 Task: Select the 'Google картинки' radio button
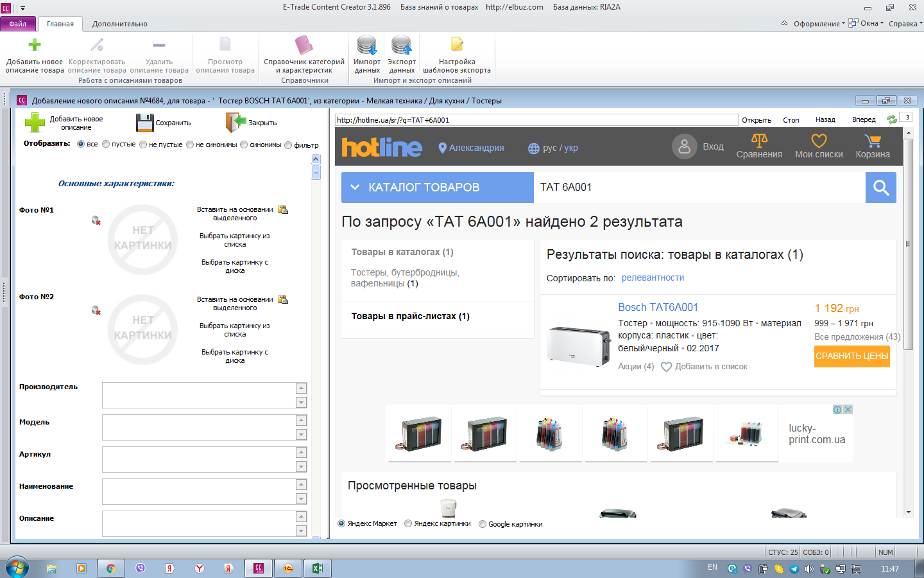pyautogui.click(x=483, y=524)
